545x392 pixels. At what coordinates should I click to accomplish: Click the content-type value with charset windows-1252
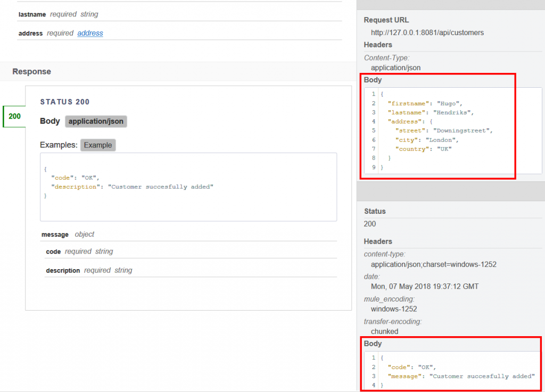point(433,264)
